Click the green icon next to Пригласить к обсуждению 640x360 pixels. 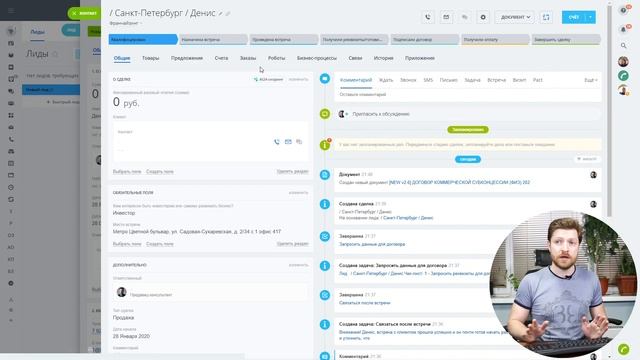(x=325, y=114)
